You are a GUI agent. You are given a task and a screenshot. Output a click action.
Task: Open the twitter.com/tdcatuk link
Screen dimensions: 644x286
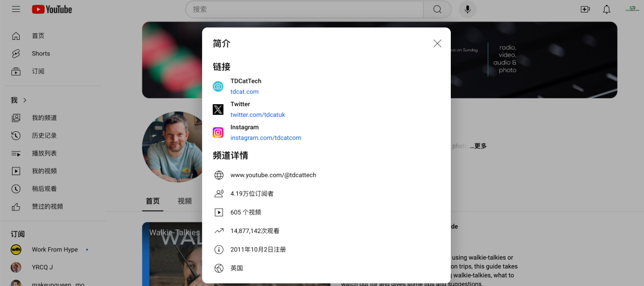pos(258,115)
